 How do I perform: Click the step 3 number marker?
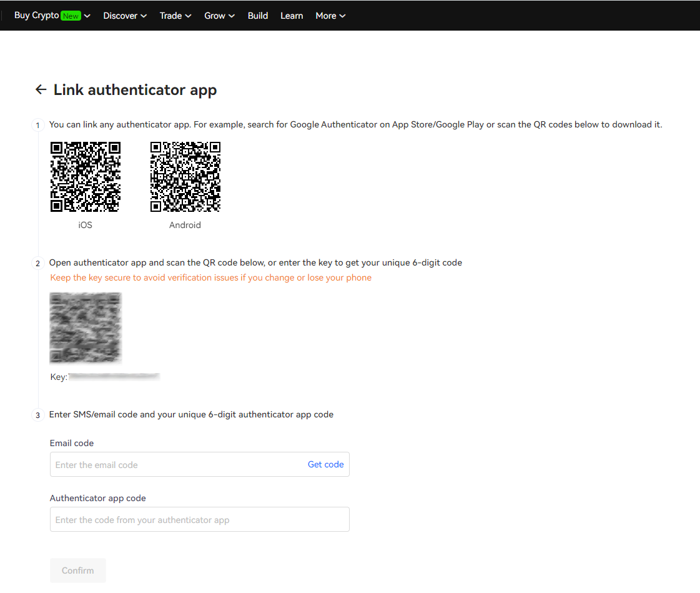[x=38, y=415]
